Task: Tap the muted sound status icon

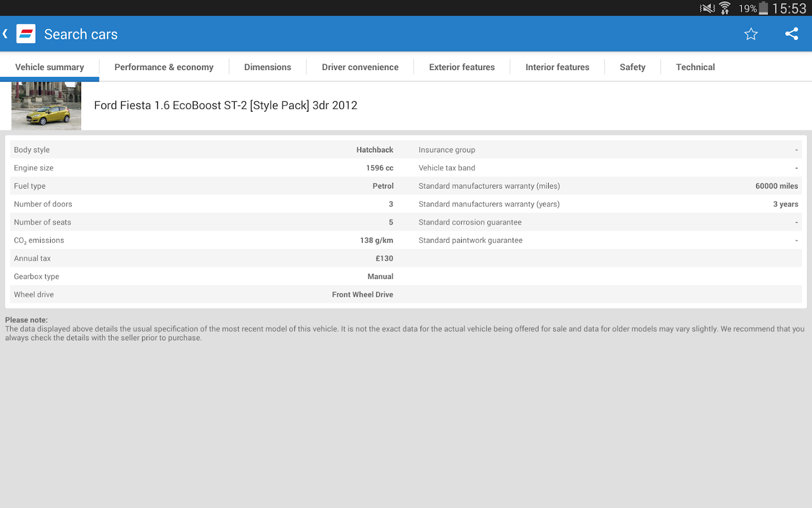Action: (x=707, y=8)
